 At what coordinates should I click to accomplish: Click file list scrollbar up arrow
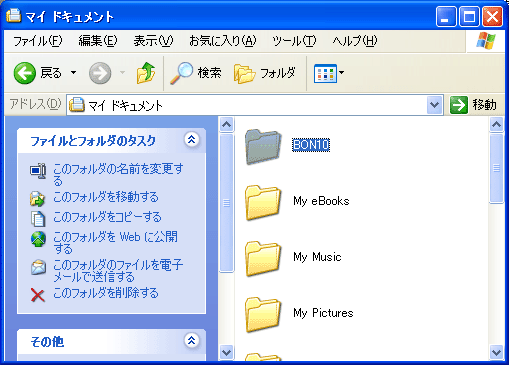click(x=496, y=125)
